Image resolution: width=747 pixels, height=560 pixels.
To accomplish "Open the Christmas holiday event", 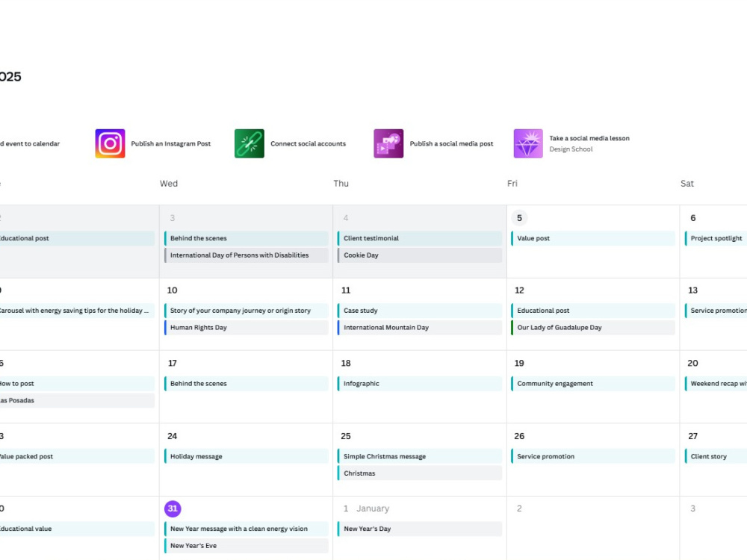I will pyautogui.click(x=420, y=473).
